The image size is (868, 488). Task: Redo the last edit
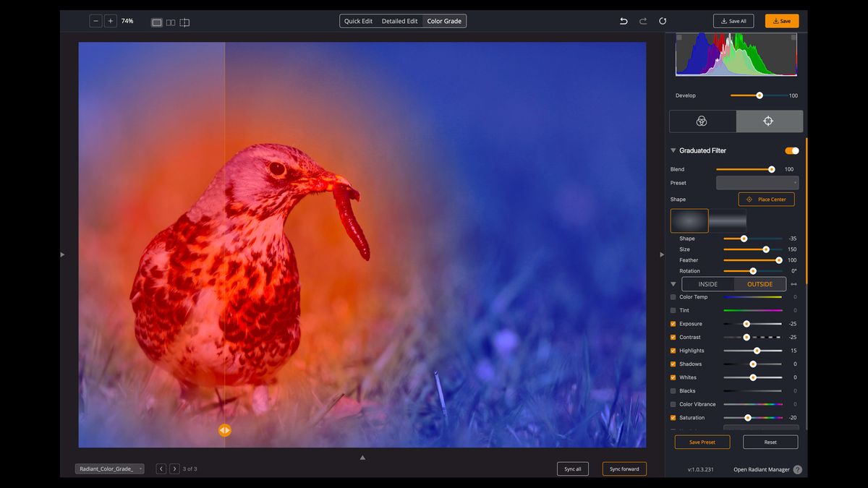642,21
